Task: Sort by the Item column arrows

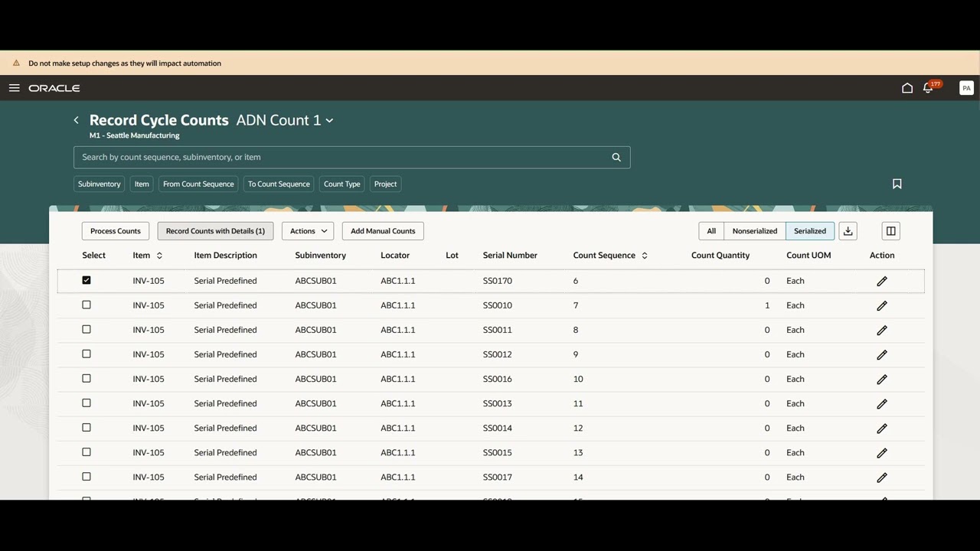Action: 159,256
